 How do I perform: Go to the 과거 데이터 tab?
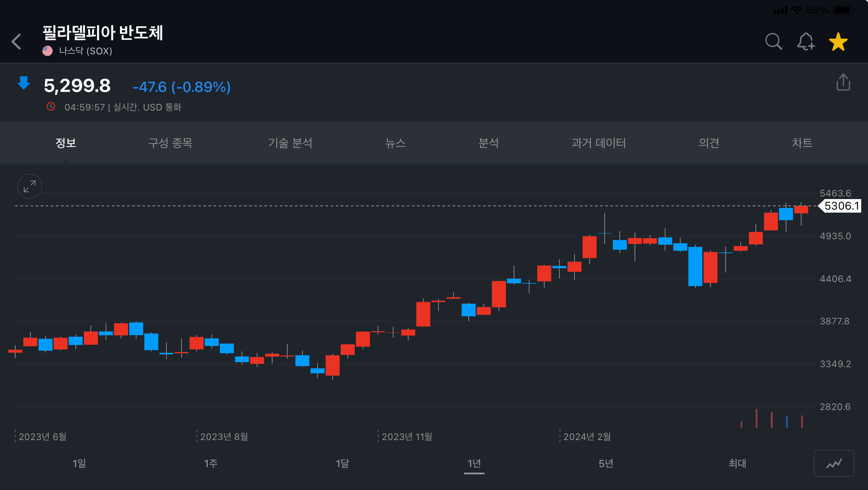[598, 143]
